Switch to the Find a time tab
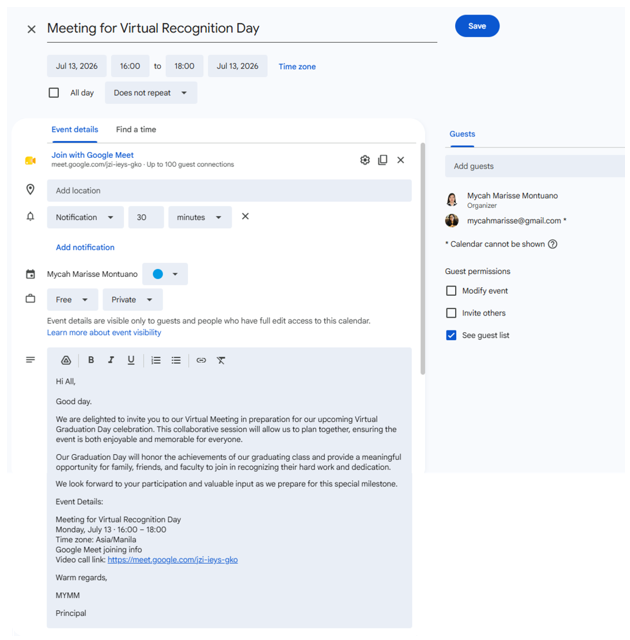Image resolution: width=630 pixels, height=640 pixels. pos(136,129)
